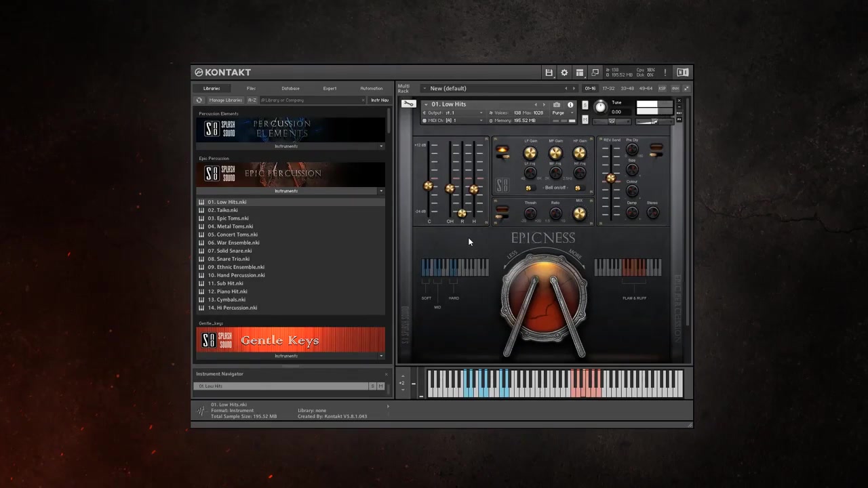The height and width of the screenshot is (488, 868).
Task: Click the keyboard octave down minus
Action: pos(401,390)
